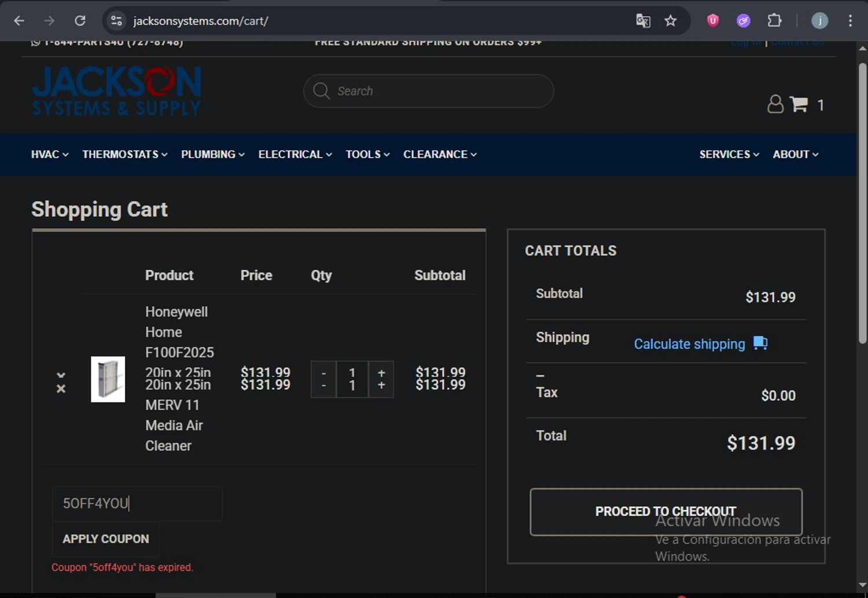Reload the cart page
The image size is (868, 598).
pos(80,21)
